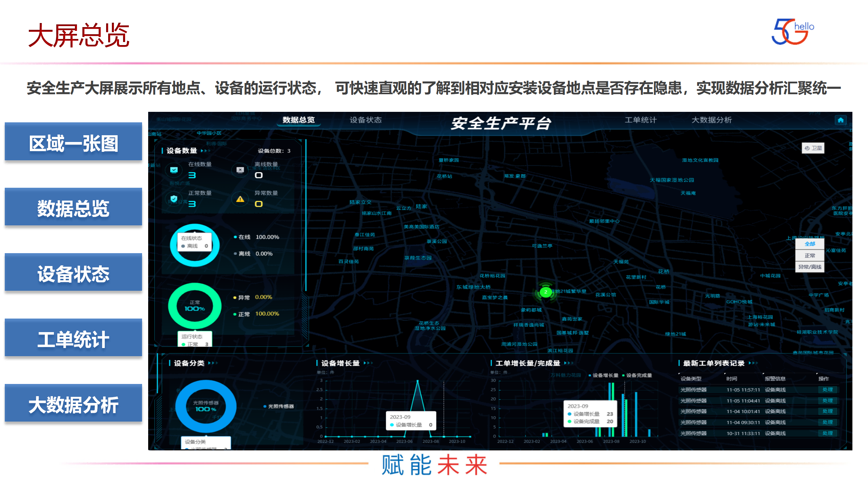Click the online devices monitor icon

click(x=174, y=170)
